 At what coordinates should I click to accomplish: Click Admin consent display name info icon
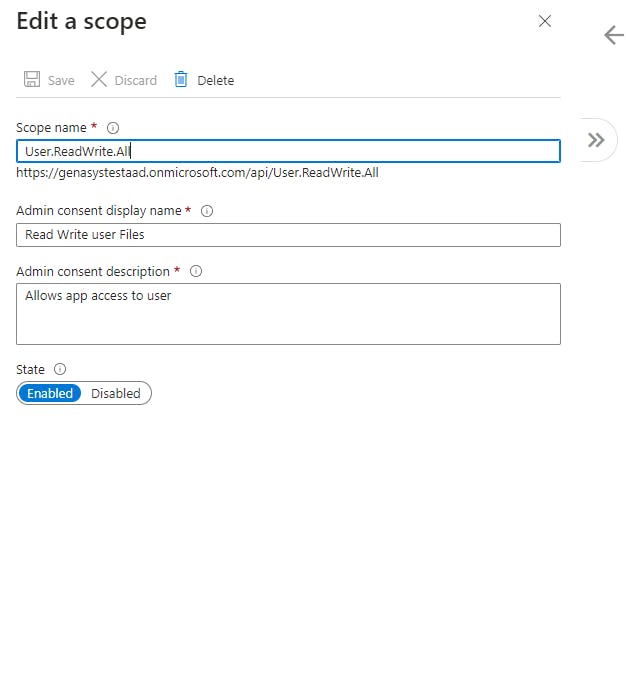point(207,211)
